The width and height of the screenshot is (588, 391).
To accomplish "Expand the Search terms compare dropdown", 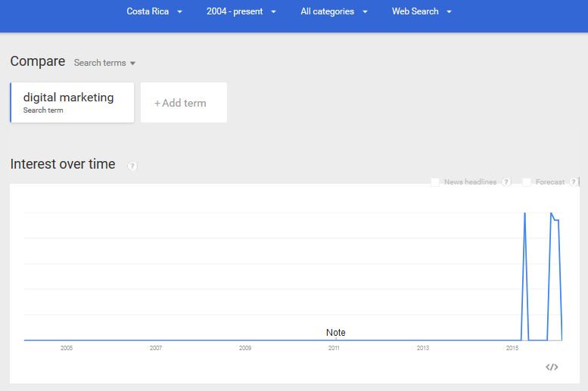I will (104, 63).
